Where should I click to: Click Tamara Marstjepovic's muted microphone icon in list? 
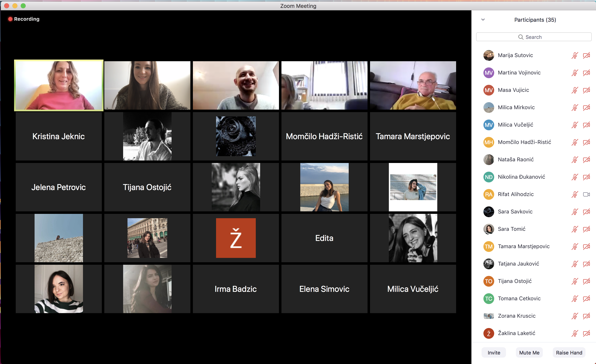[575, 247]
